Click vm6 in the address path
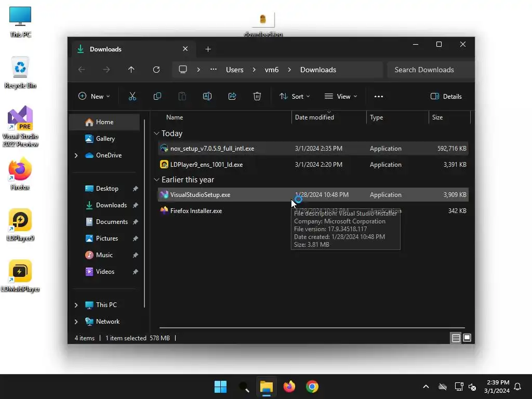Screen dimensions: 532x399 271,70
